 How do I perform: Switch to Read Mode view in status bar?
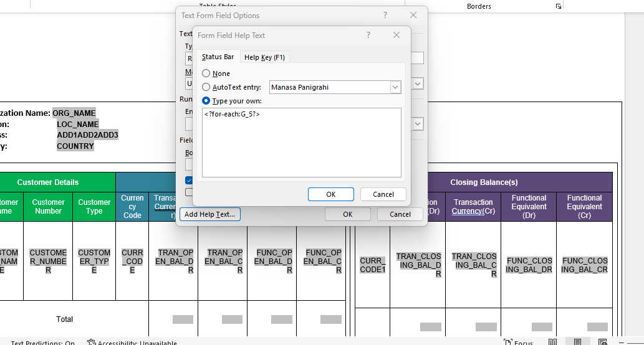pos(552,342)
